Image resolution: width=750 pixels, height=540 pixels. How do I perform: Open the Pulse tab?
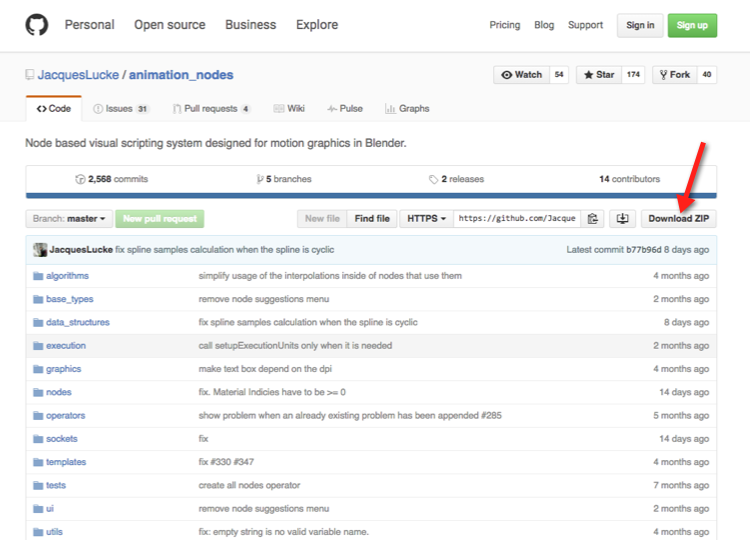345,109
